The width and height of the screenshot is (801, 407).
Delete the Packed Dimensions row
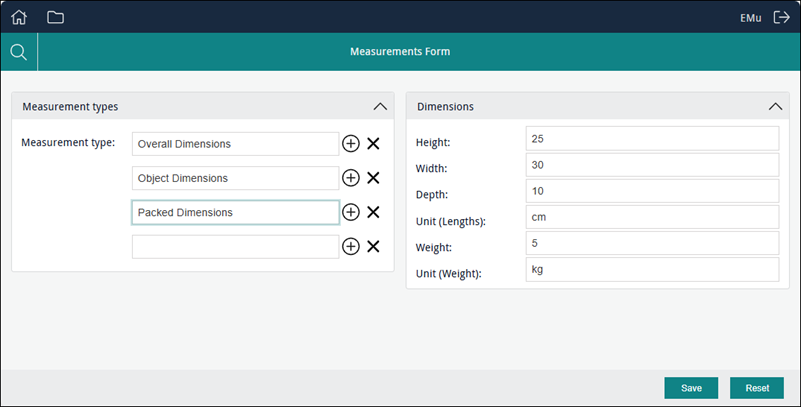pyautogui.click(x=373, y=212)
